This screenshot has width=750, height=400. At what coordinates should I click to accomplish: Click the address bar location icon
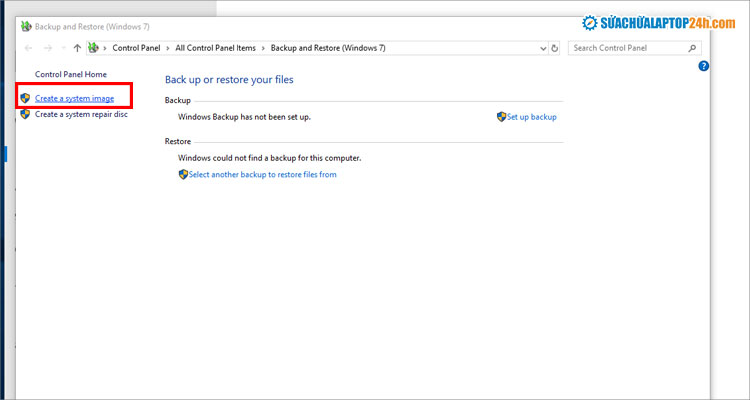coord(94,48)
